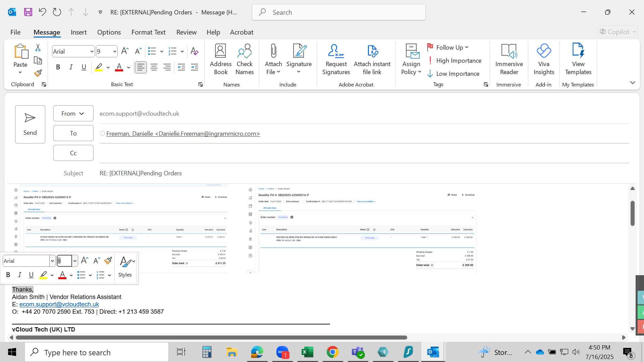The width and height of the screenshot is (644, 362).
Task: Decrease font size in ribbon
Action: [x=138, y=51]
